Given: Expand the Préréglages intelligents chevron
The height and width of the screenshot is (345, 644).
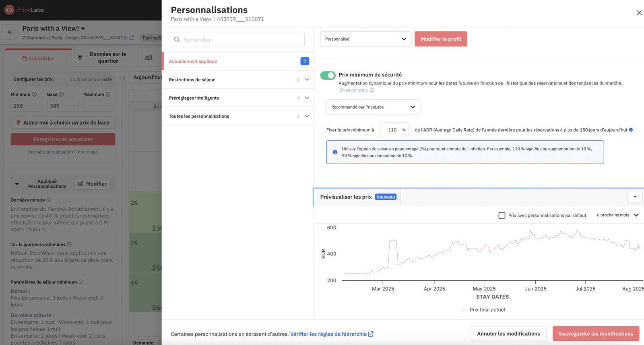Looking at the screenshot, I should [307, 98].
